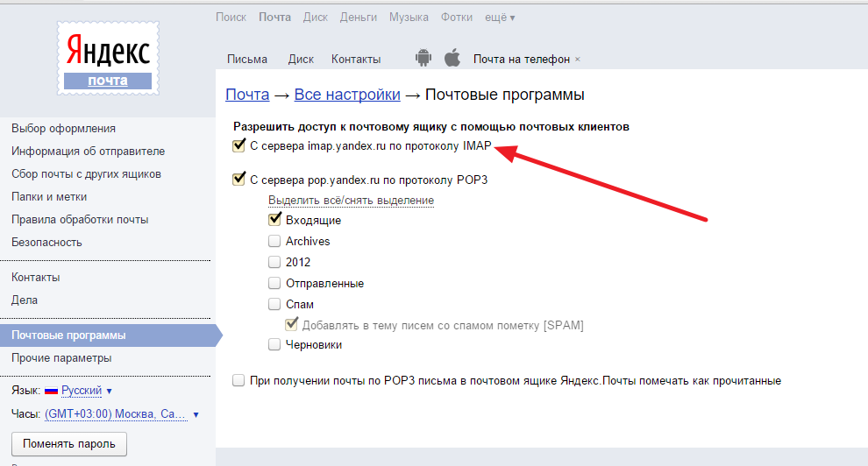Click "Выделить всё/снять выделение" link
Screen dimensions: 868x466
tap(351, 200)
